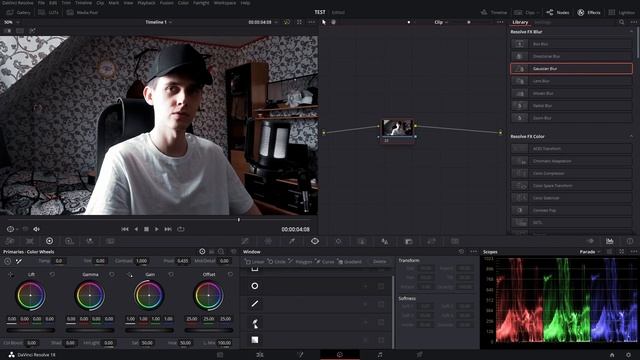Collapse the Resolve FX Color category
640x360 pixels.
(x=631, y=136)
